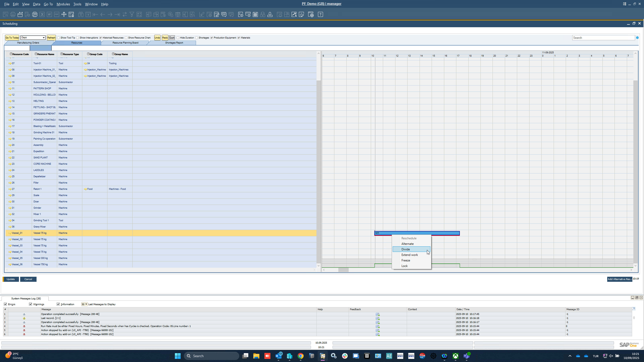Click the Messages speech bubble toolbar icon

(x=224, y=14)
